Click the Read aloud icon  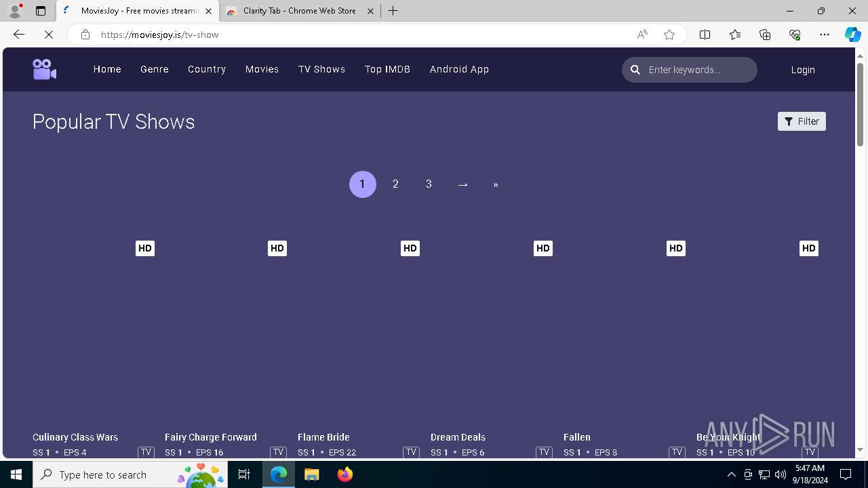(642, 35)
